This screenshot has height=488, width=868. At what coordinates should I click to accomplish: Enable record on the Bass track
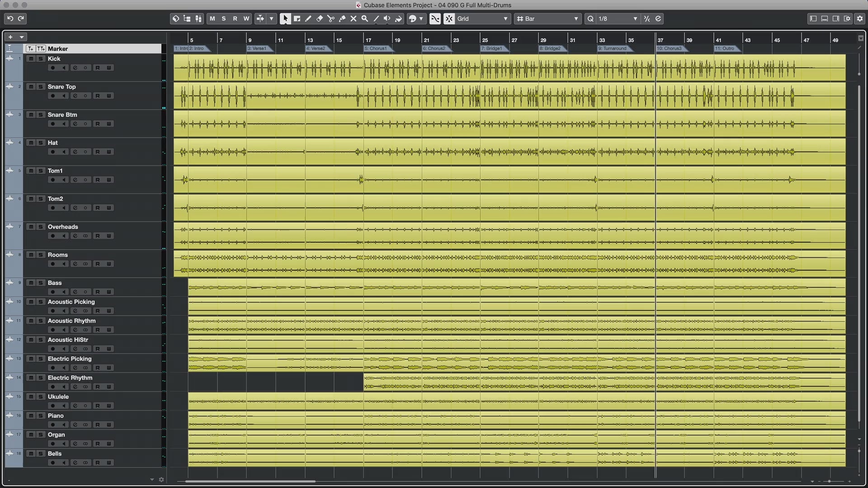click(53, 292)
